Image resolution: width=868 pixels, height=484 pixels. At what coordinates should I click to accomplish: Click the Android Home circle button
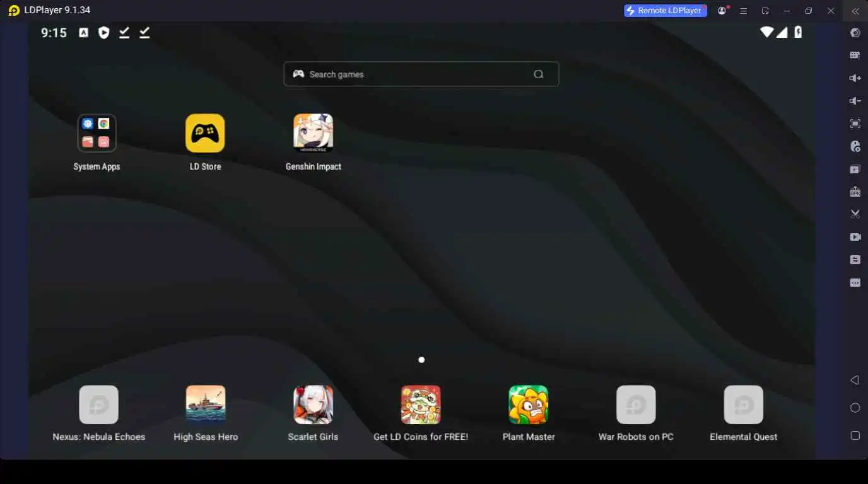click(855, 408)
